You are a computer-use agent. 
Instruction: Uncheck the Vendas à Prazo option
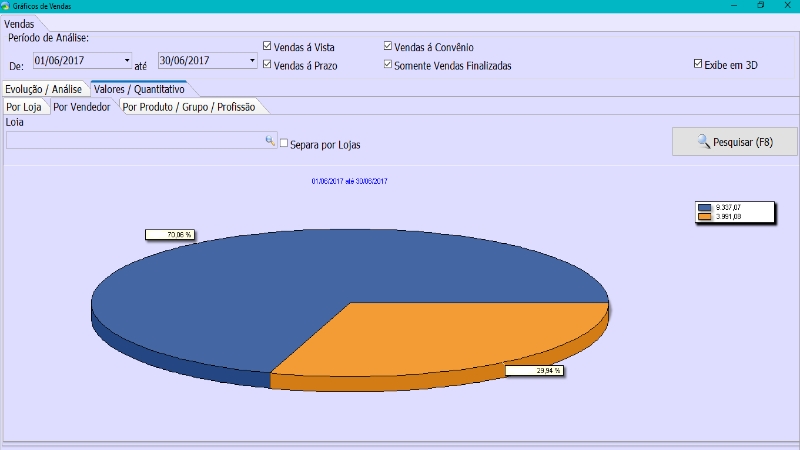coord(267,65)
